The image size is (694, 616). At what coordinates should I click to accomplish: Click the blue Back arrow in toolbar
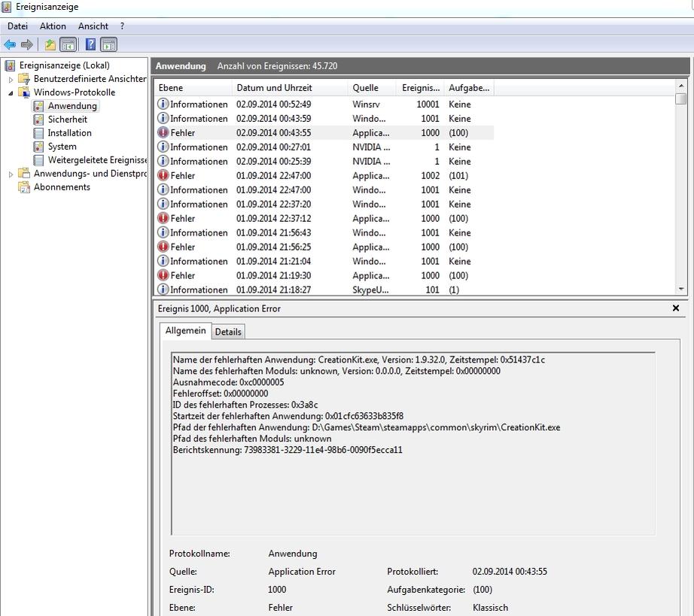10,45
